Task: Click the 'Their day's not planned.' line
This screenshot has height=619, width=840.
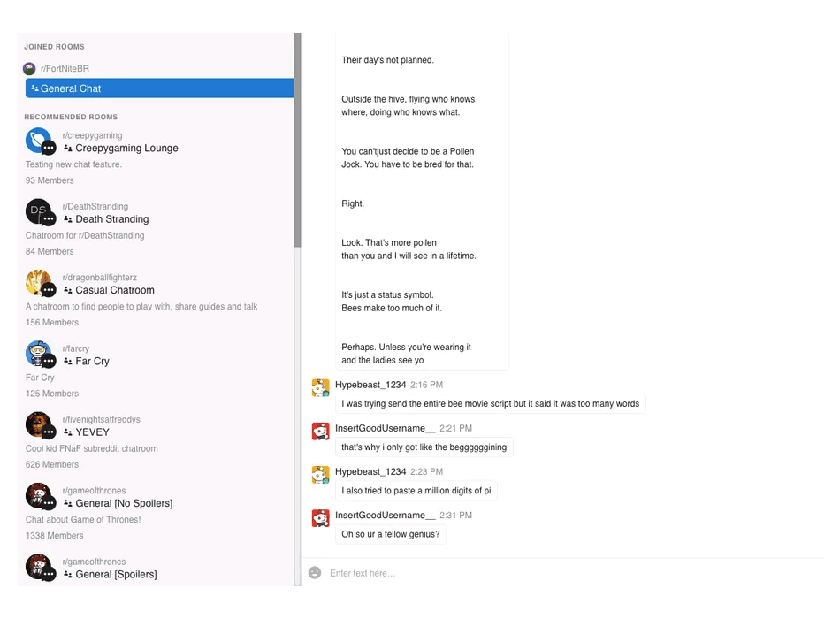Action: click(x=388, y=60)
